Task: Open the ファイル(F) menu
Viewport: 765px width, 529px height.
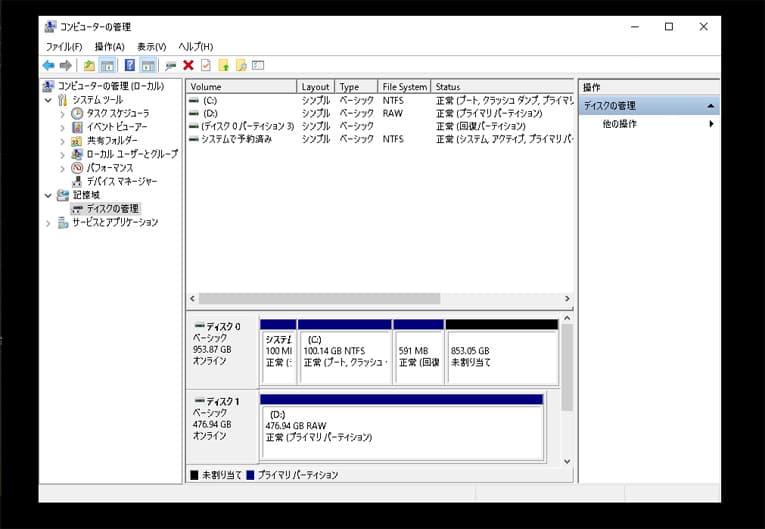Action: coord(64,47)
